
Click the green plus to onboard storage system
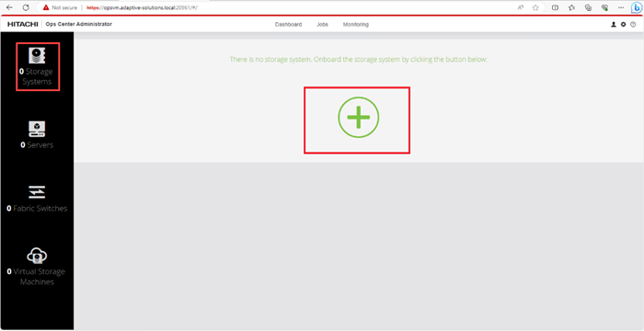point(359,118)
